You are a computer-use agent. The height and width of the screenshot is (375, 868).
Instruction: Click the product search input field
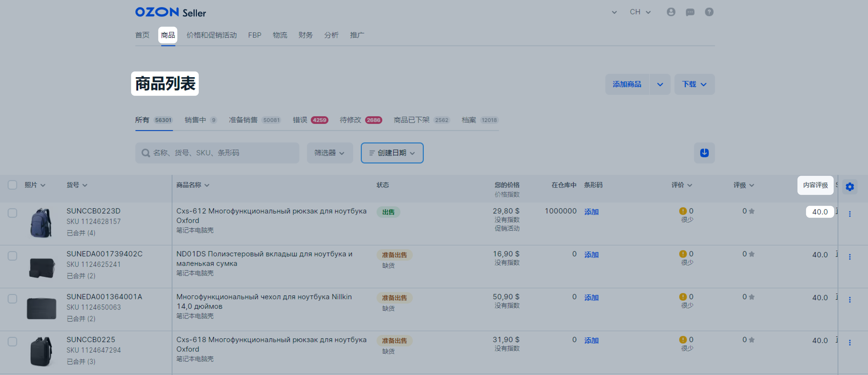[217, 153]
